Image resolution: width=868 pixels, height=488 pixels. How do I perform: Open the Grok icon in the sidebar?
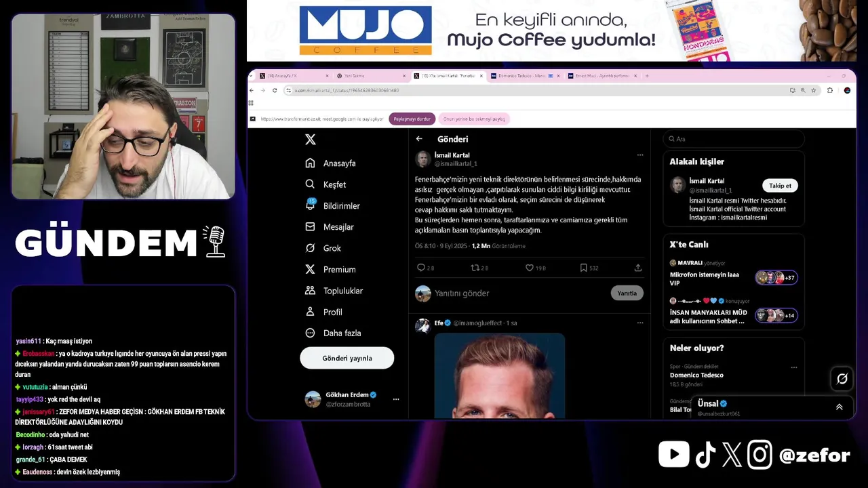[310, 248]
